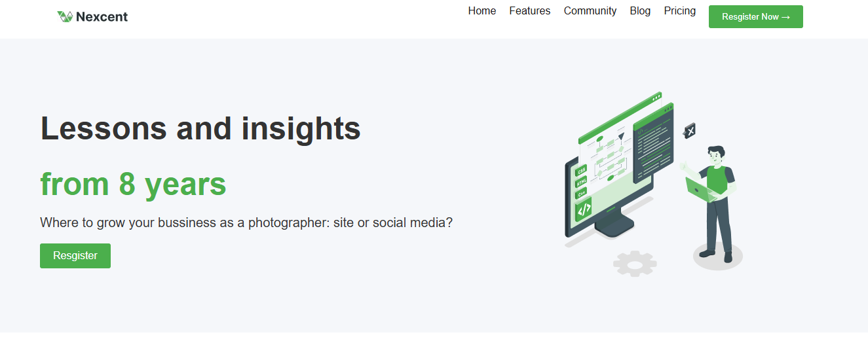Click the green "from 8 years" text
This screenshot has width=868, height=339.
(x=133, y=184)
